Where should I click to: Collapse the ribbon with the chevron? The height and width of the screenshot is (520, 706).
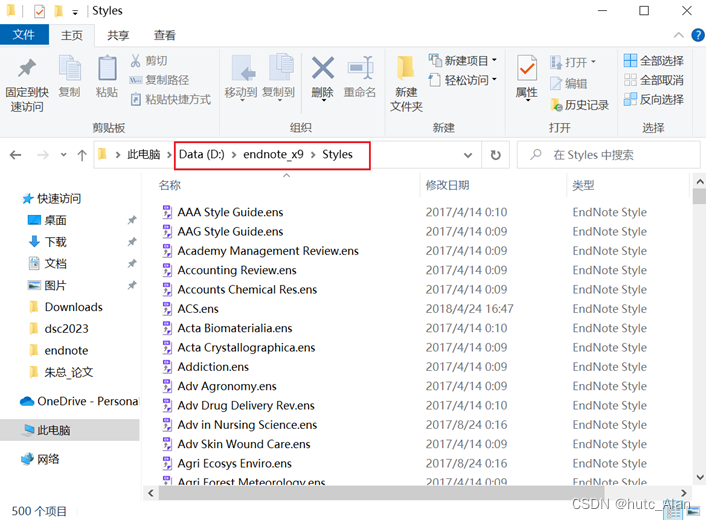tap(679, 35)
